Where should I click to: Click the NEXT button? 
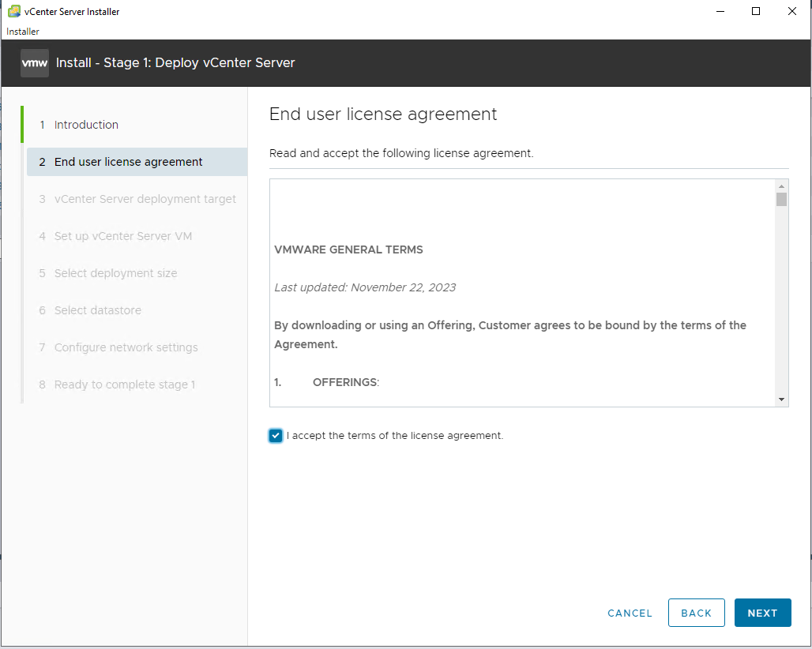click(762, 613)
